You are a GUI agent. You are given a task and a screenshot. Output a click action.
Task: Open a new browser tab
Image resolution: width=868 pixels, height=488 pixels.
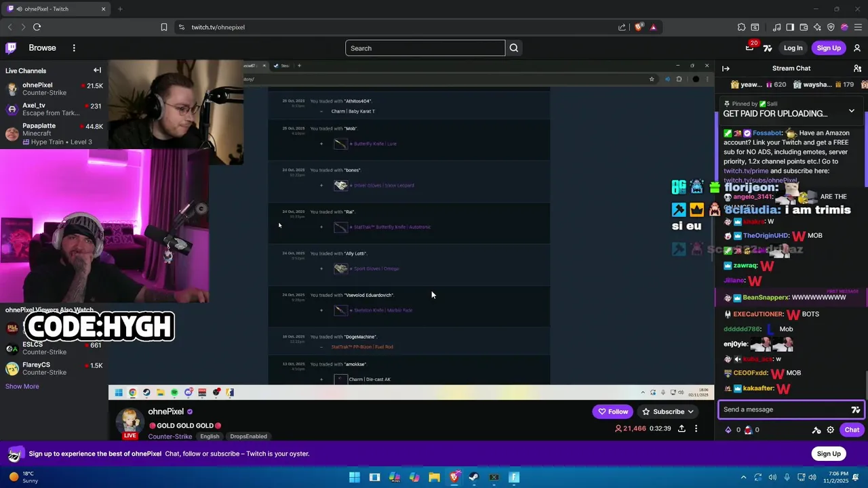120,9
